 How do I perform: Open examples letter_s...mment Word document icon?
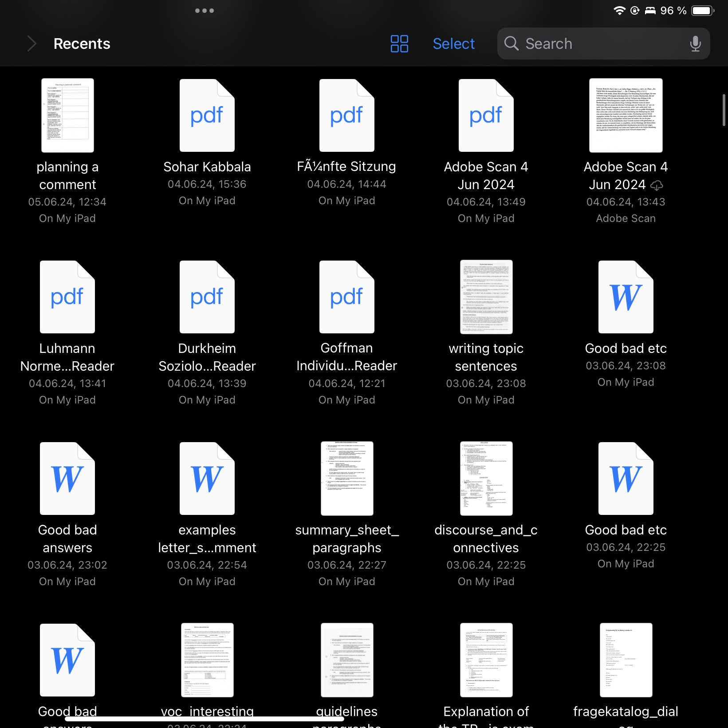207,479
